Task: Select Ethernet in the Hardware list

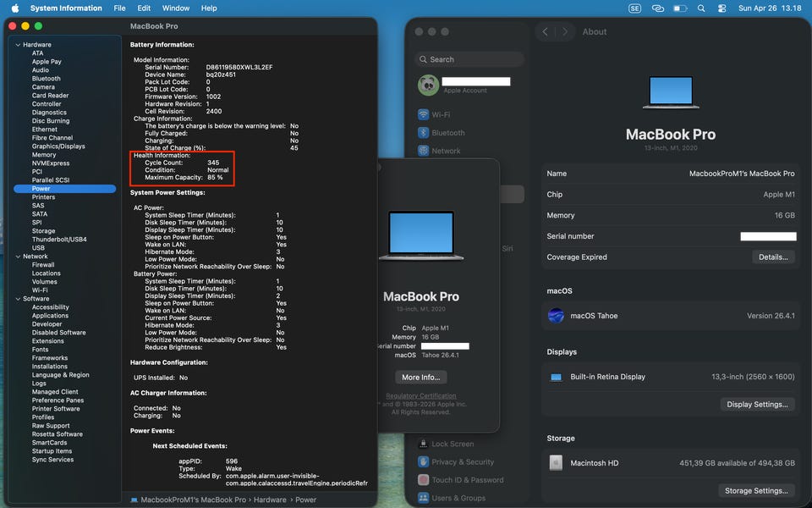Action: tap(45, 130)
